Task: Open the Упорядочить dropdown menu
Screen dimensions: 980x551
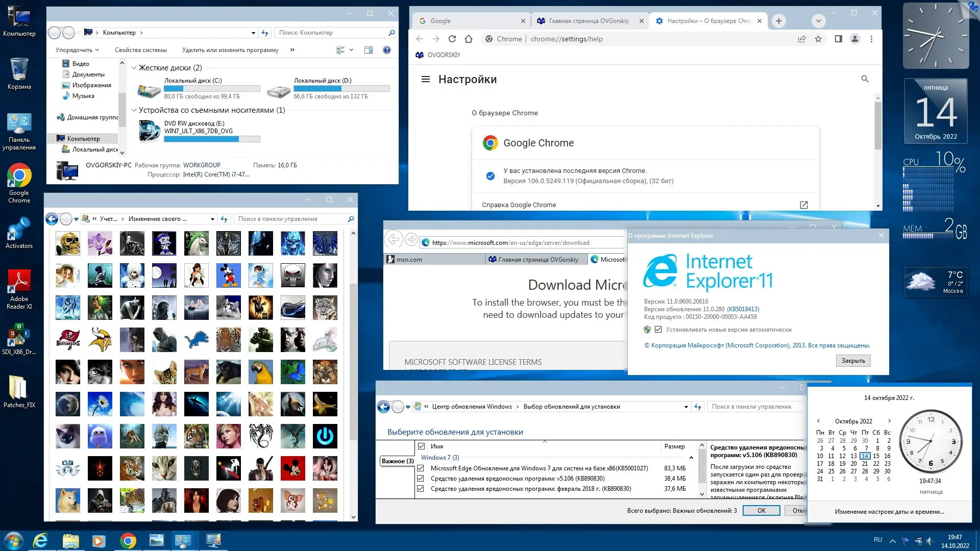Action: tap(77, 50)
